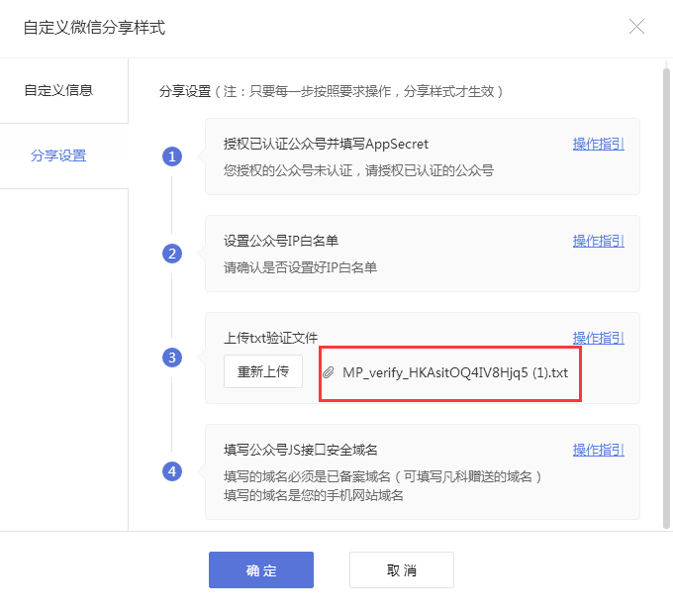Open 操作指引 link for IP白名单 step

(599, 241)
